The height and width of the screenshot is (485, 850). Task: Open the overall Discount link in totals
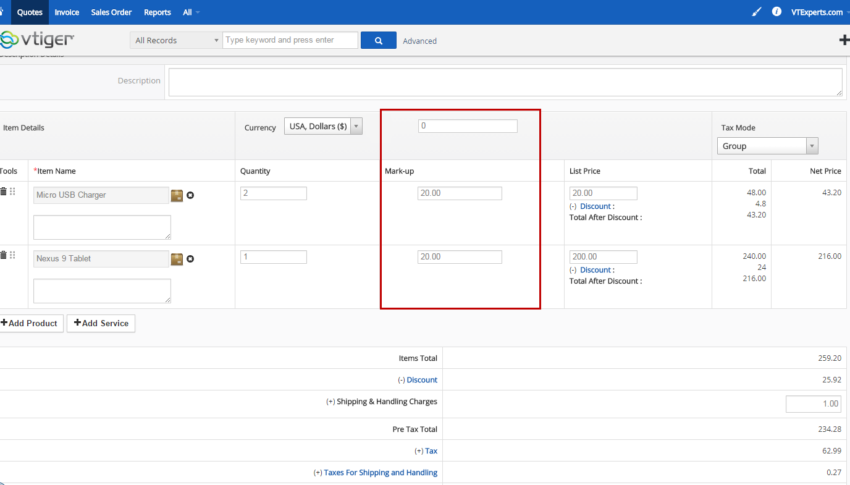coord(422,380)
